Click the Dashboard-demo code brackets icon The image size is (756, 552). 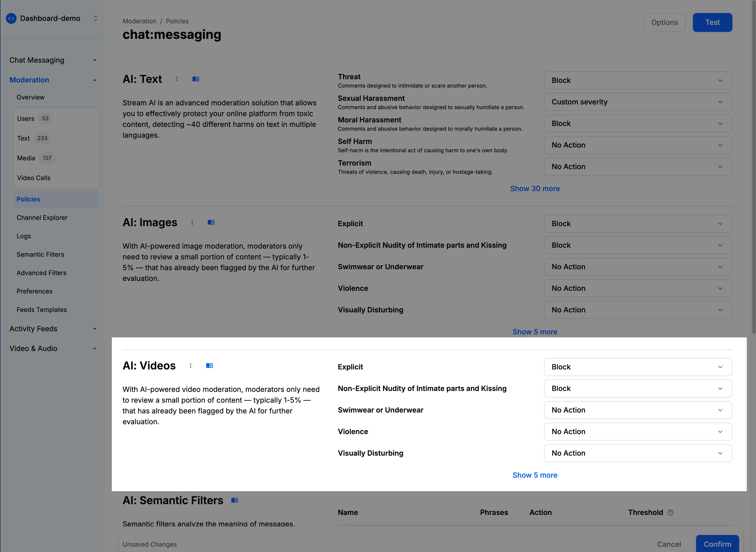point(11,18)
